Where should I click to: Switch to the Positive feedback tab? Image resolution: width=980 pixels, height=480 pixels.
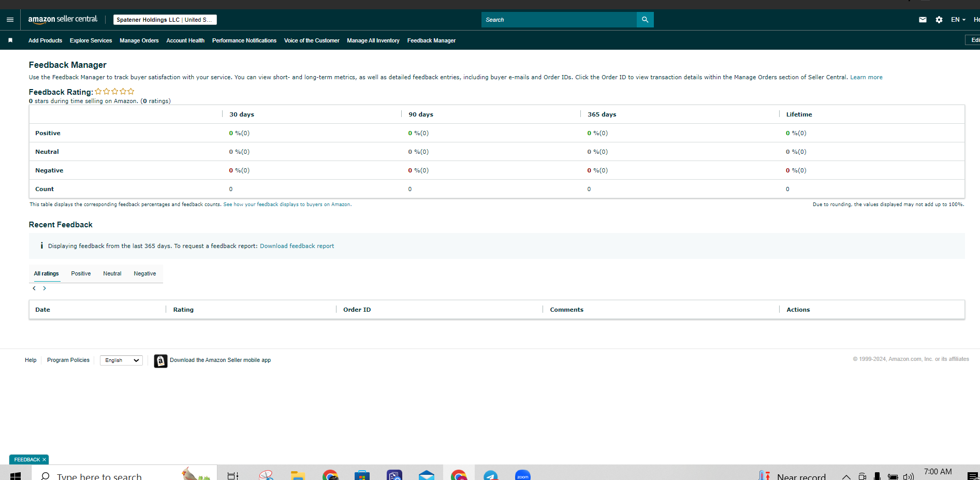pyautogui.click(x=81, y=273)
